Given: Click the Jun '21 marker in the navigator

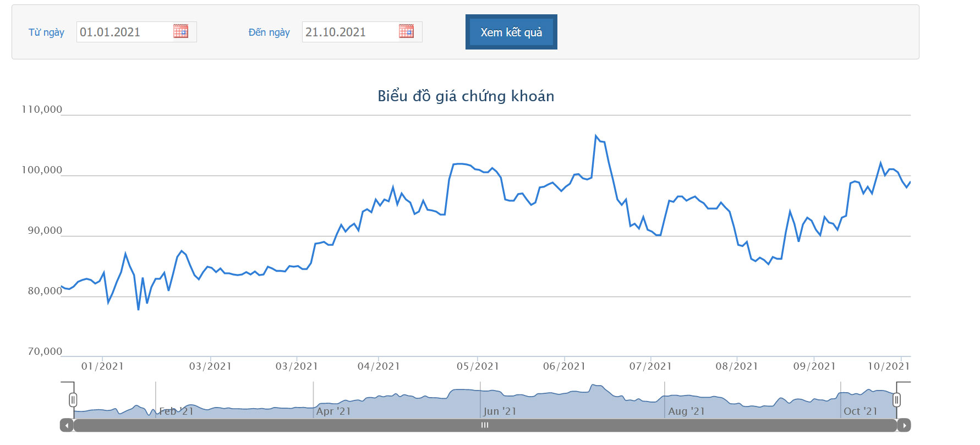Looking at the screenshot, I should point(500,411).
